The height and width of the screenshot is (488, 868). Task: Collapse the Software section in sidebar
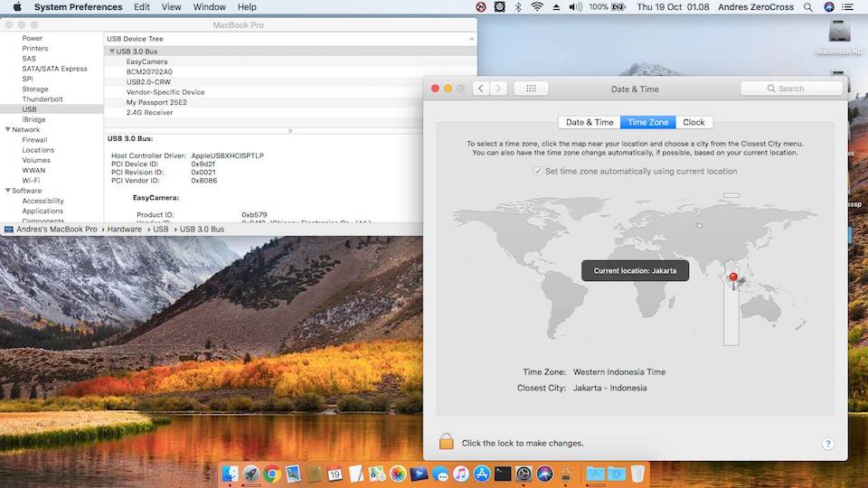[8, 191]
